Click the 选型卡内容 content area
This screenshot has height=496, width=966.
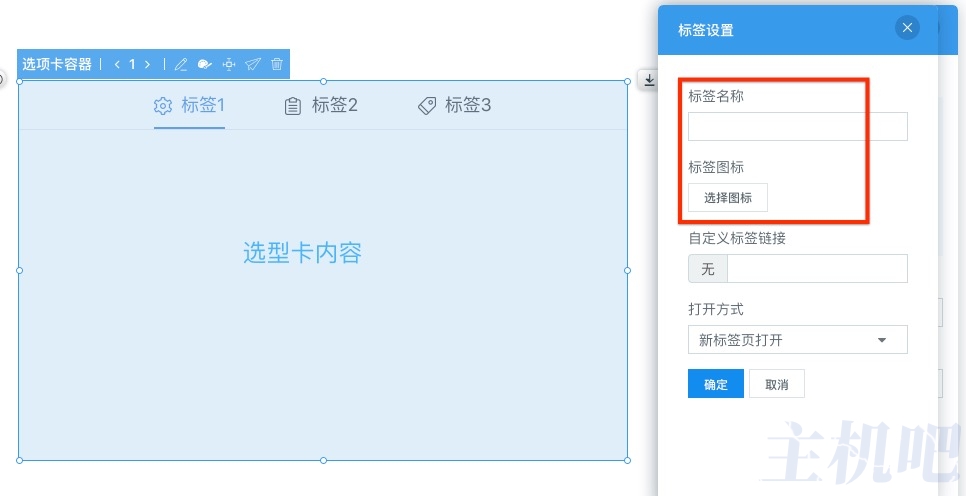(x=302, y=253)
